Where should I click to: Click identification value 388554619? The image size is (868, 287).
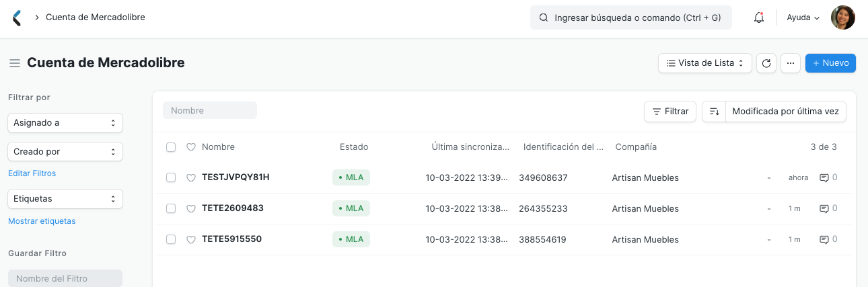(x=543, y=240)
